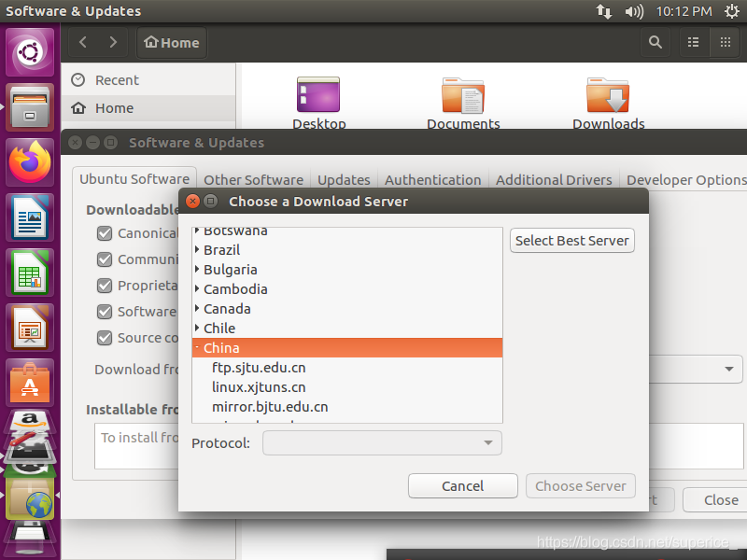Image resolution: width=747 pixels, height=560 pixels.
Task: Expand the Canada server list
Action: [197, 308]
